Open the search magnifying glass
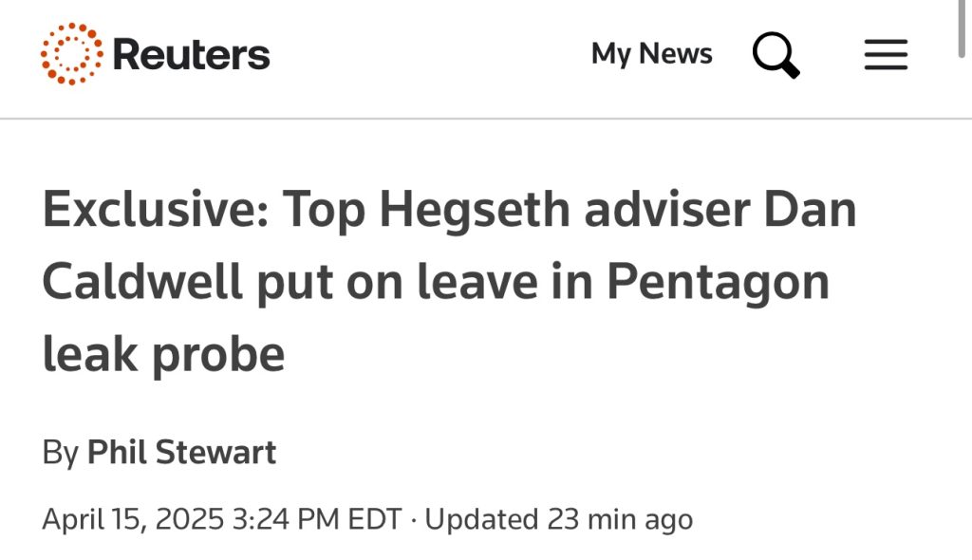The height and width of the screenshot is (560, 972). [x=776, y=55]
